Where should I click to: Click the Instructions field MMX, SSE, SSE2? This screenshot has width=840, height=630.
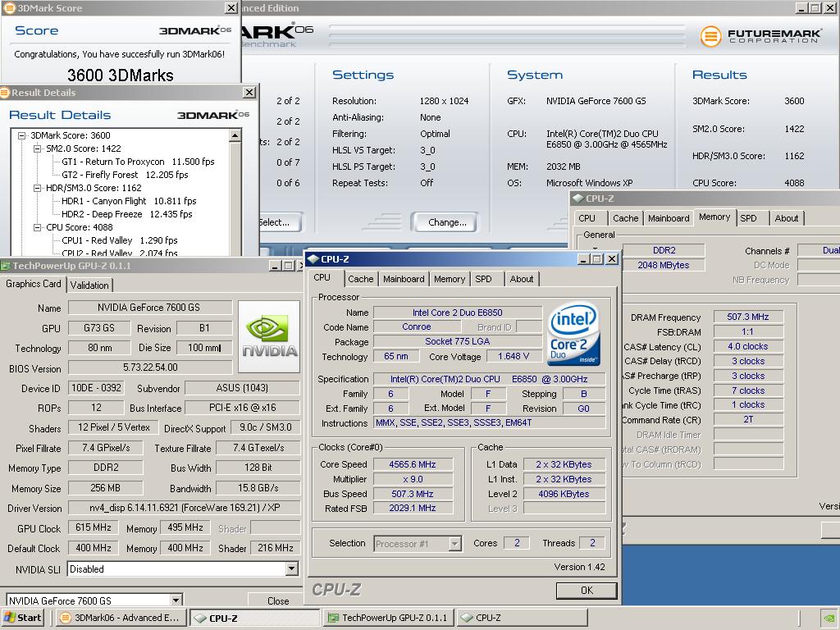click(x=489, y=422)
